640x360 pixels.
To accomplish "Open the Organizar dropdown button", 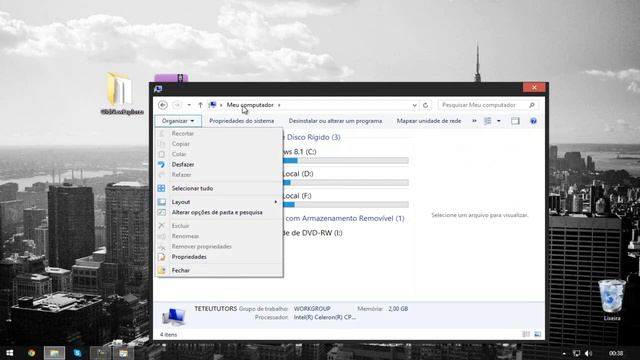I will (x=178, y=121).
